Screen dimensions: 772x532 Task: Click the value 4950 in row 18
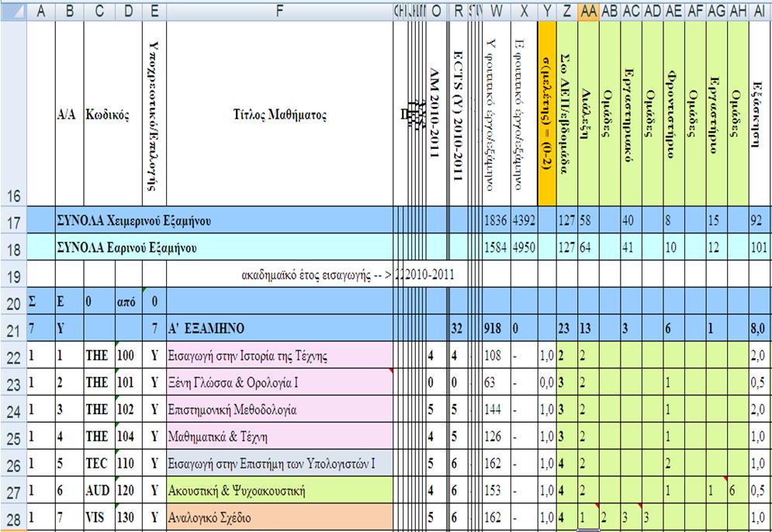tap(524, 247)
